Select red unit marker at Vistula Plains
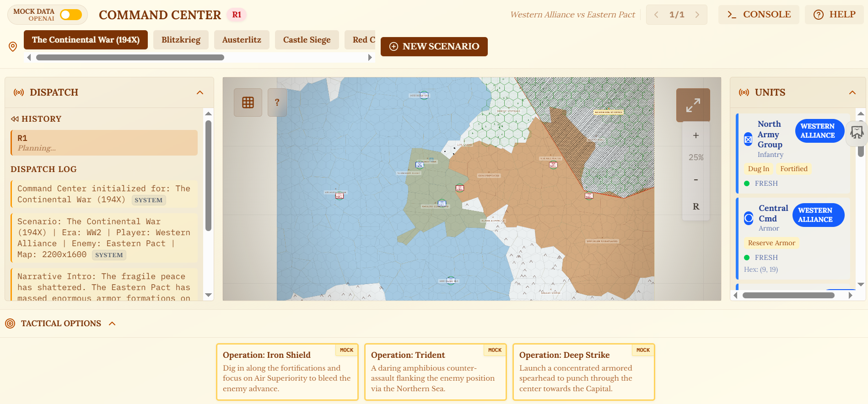This screenshot has height=404, width=868. (x=553, y=165)
